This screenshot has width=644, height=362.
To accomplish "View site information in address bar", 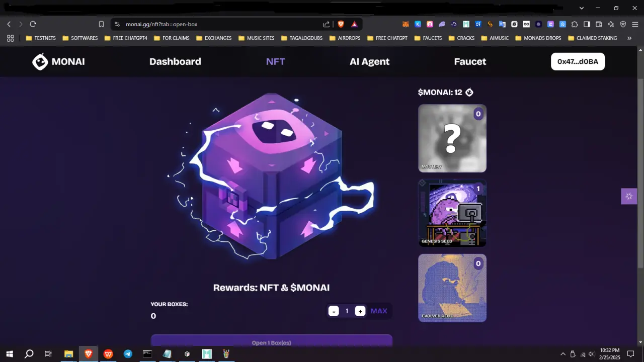I will click(x=117, y=24).
